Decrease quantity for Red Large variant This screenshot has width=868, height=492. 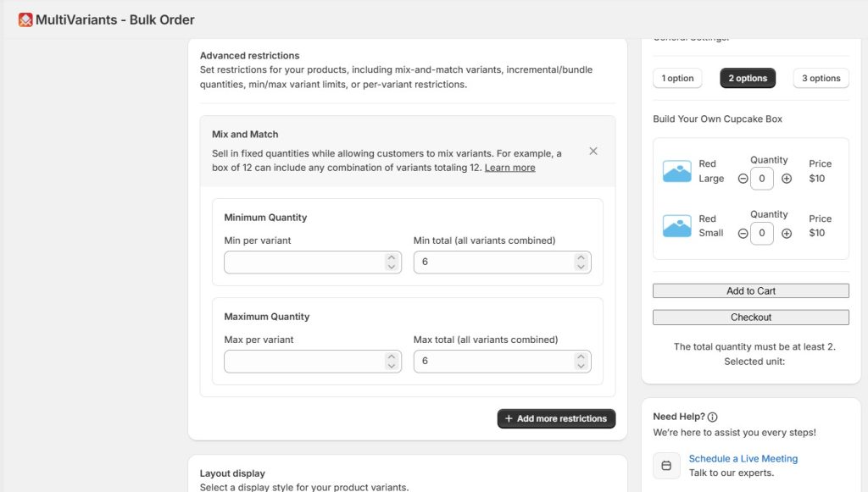point(743,179)
